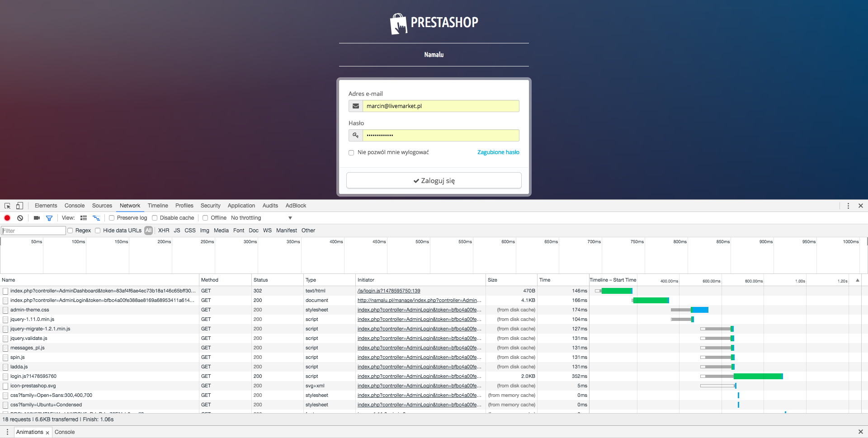Screen dimensions: 868x438
Task: Click the inspect element picker icon
Action: point(8,206)
